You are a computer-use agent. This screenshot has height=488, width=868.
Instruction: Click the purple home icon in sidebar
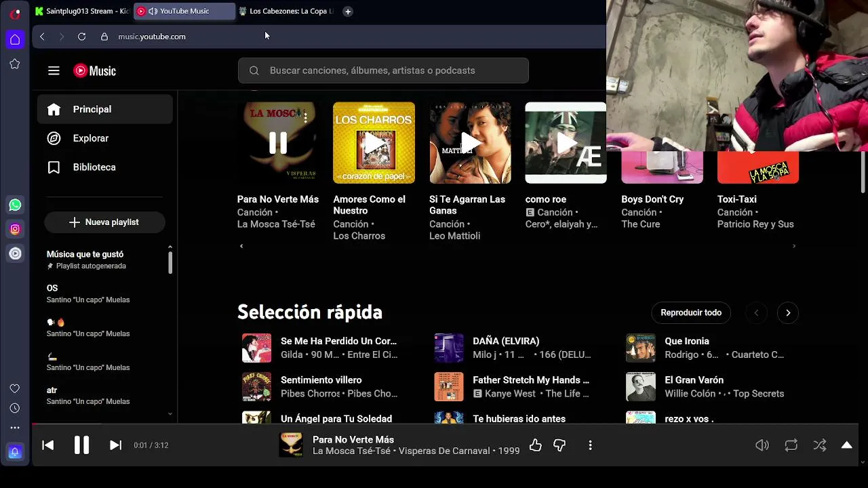point(15,39)
